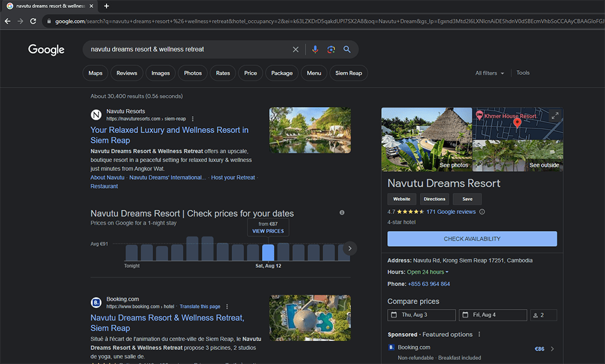
Task: Click the magnifying glass to search
Action: click(347, 49)
